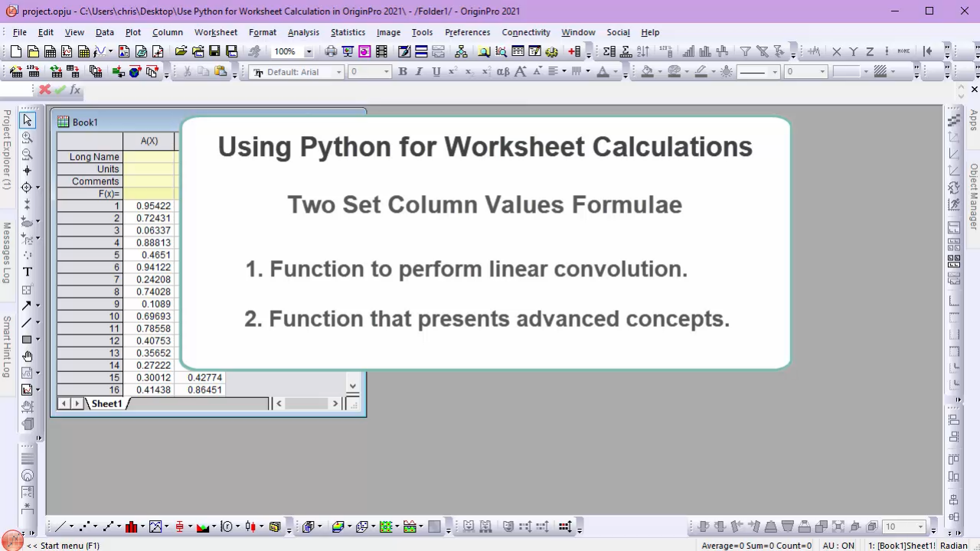Select the Zoom In tool on left toolbar
This screenshot has height=551, width=980.
coord(27,137)
